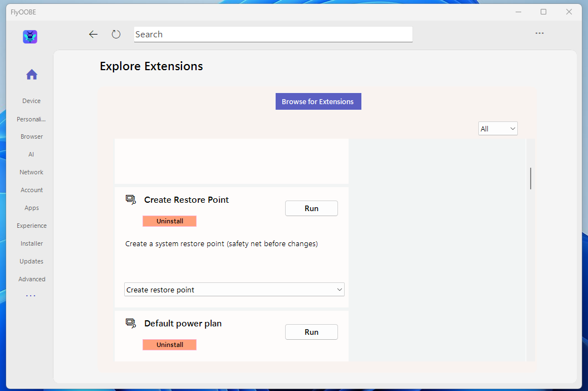
Task: Click the refresh icon
Action: pyautogui.click(x=116, y=35)
